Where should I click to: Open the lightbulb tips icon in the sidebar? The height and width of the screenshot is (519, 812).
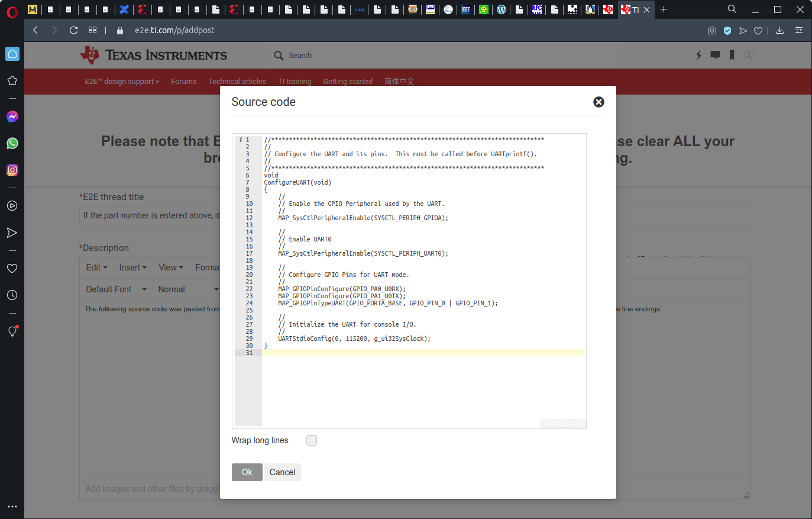pos(12,331)
